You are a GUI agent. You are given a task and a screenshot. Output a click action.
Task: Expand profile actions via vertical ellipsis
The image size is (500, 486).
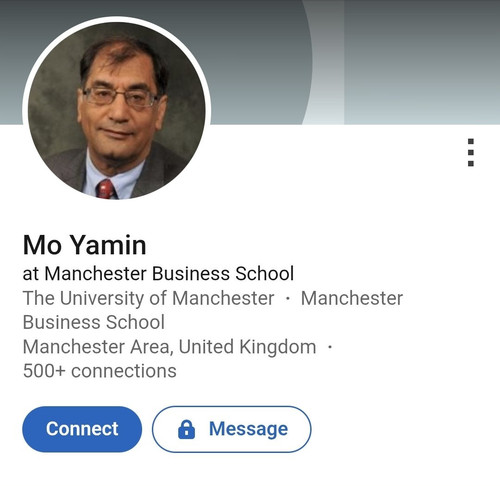[471, 152]
